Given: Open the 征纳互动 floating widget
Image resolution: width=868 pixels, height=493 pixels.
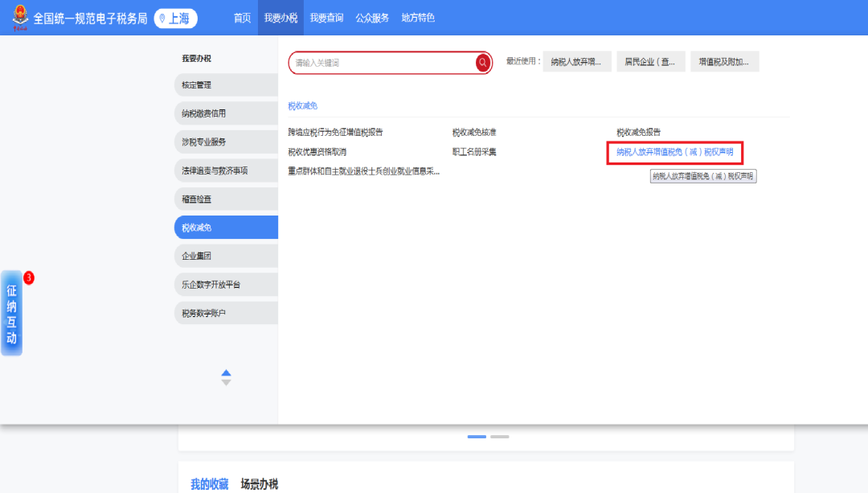Looking at the screenshot, I should (x=11, y=314).
